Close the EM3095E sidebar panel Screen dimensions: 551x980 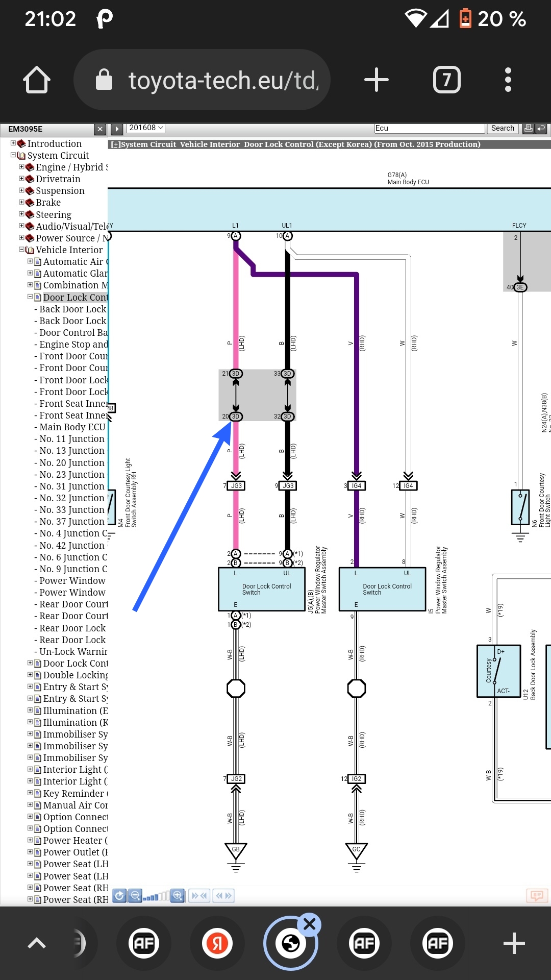click(x=100, y=129)
